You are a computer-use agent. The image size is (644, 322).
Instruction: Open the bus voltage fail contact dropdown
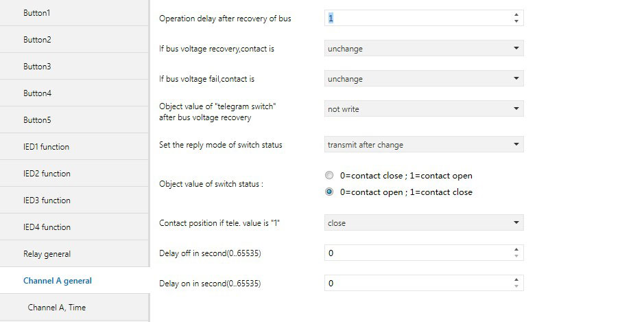pyautogui.click(x=423, y=79)
